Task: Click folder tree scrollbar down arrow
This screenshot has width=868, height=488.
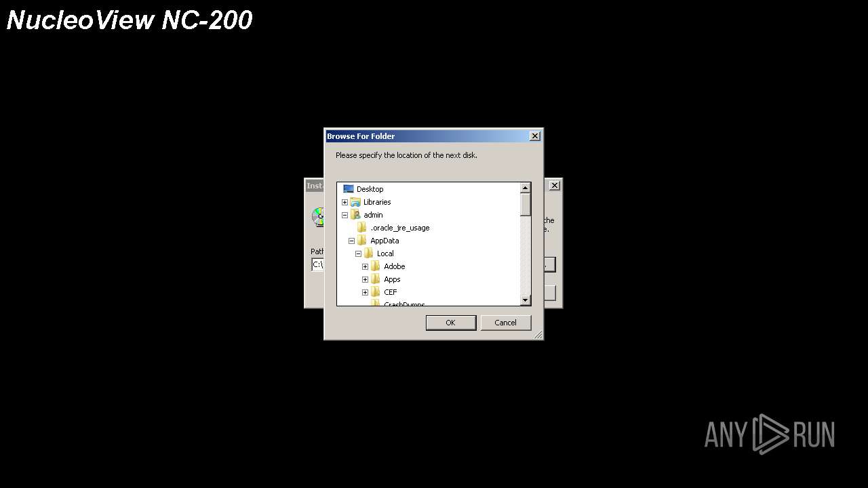Action: [x=526, y=300]
